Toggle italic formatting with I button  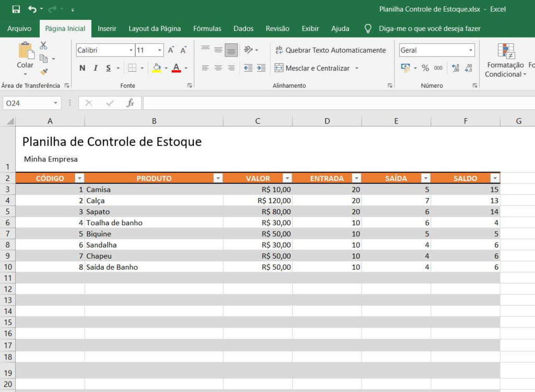[x=95, y=68]
